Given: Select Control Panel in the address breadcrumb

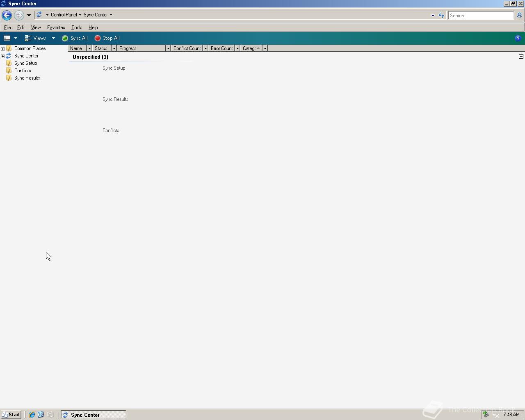Looking at the screenshot, I should click(64, 15).
